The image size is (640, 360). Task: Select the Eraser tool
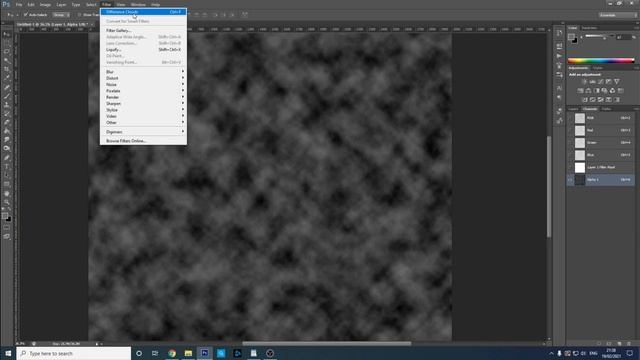point(7,122)
